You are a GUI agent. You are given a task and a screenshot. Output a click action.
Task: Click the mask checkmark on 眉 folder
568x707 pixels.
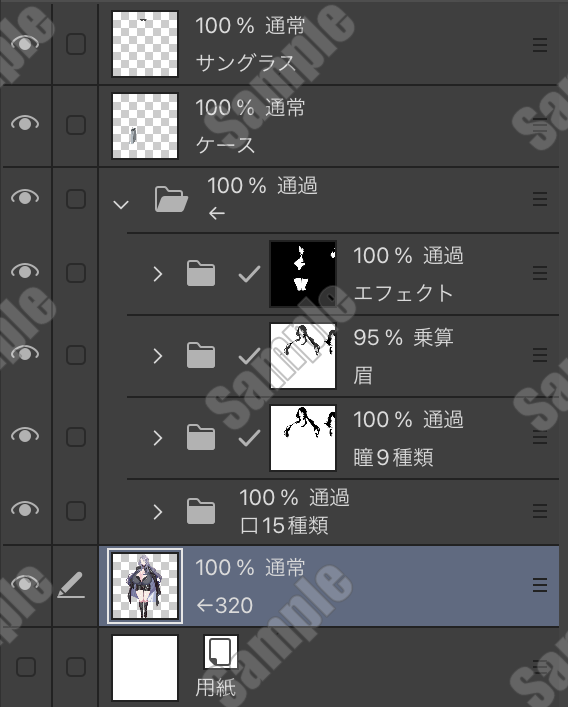[x=249, y=356]
